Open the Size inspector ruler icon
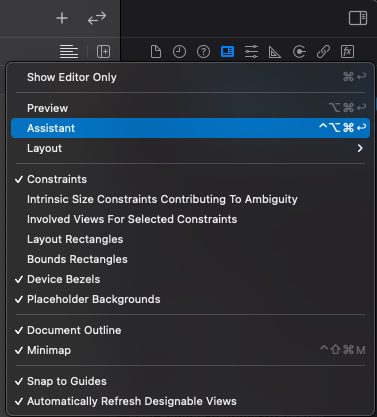The height and width of the screenshot is (417, 377). click(x=275, y=52)
